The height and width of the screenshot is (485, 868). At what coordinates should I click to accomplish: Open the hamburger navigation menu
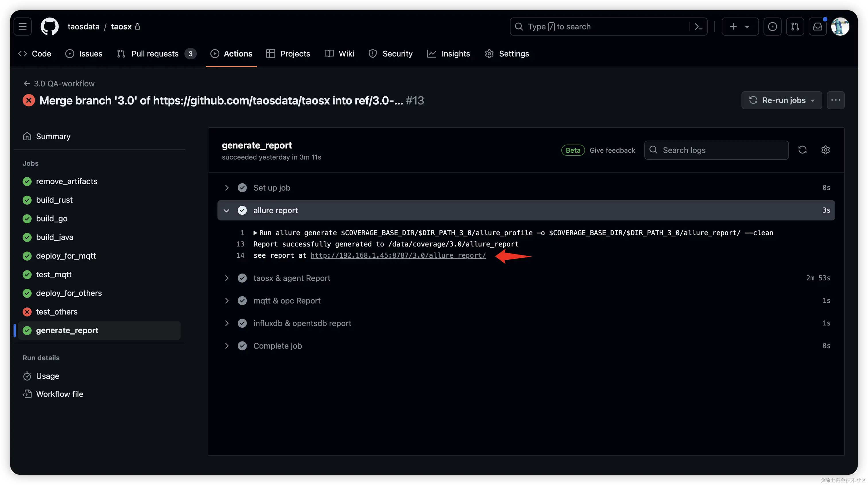coord(23,27)
